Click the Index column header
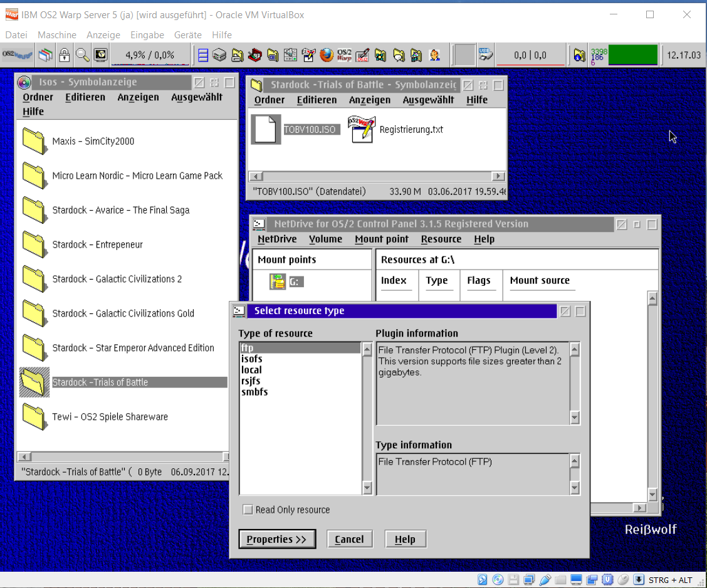This screenshot has width=707, height=588. point(394,280)
